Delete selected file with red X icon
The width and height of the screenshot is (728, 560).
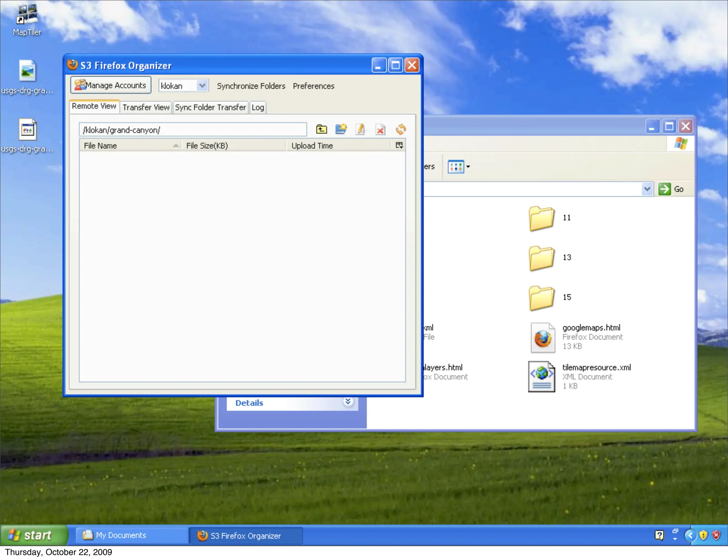380,130
